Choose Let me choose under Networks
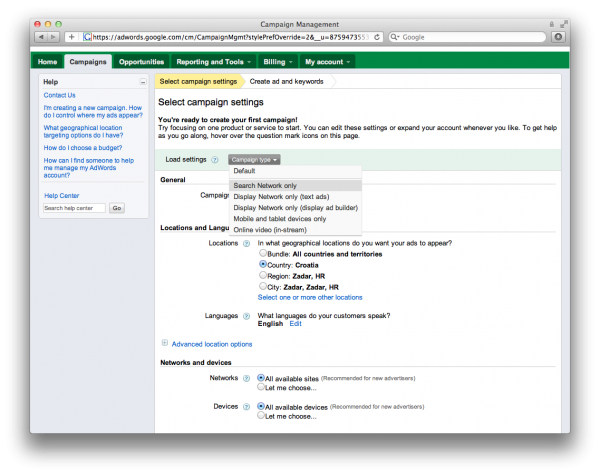 (261, 387)
